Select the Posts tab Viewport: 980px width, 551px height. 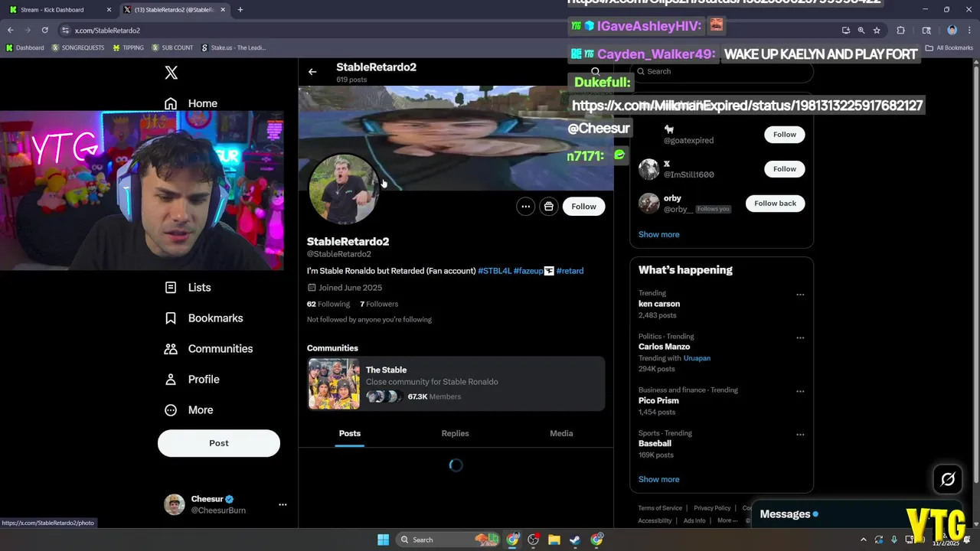click(x=350, y=434)
